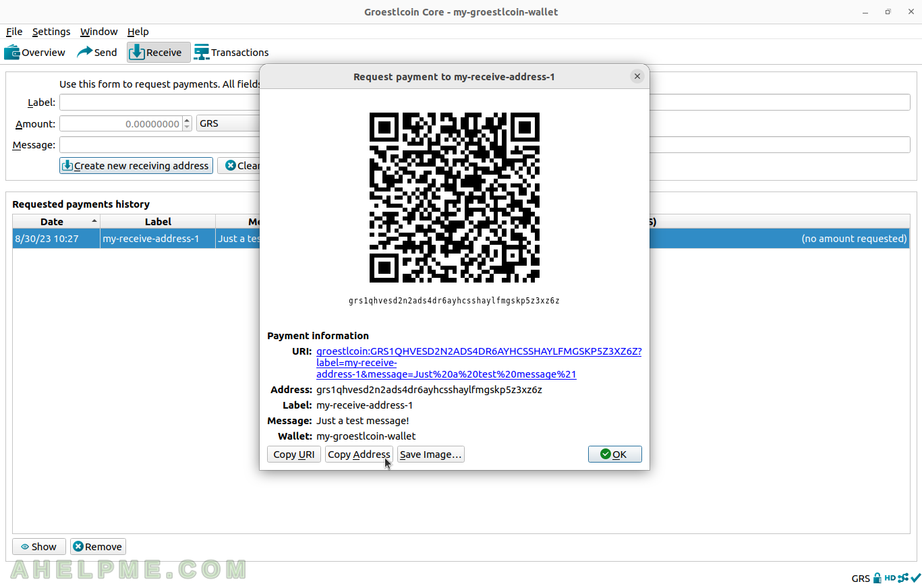Open the groestlcoin payment URI link

point(479,363)
